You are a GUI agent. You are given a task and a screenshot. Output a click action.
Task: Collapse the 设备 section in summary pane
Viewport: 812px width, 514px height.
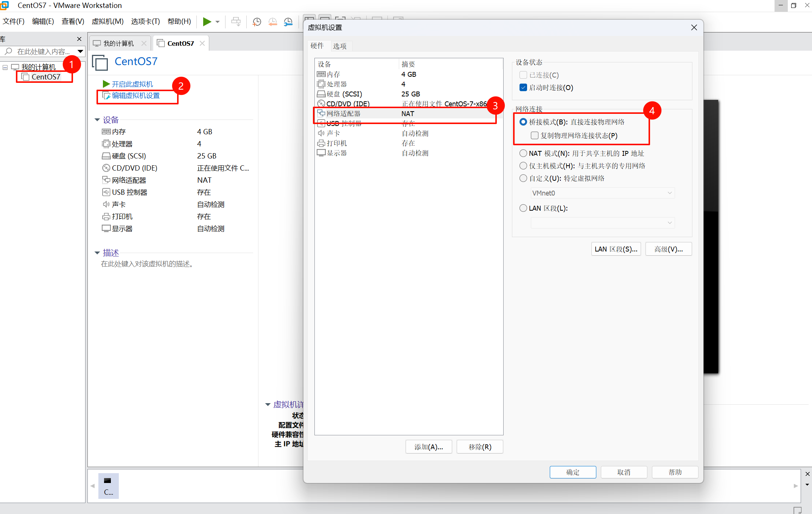pos(97,120)
